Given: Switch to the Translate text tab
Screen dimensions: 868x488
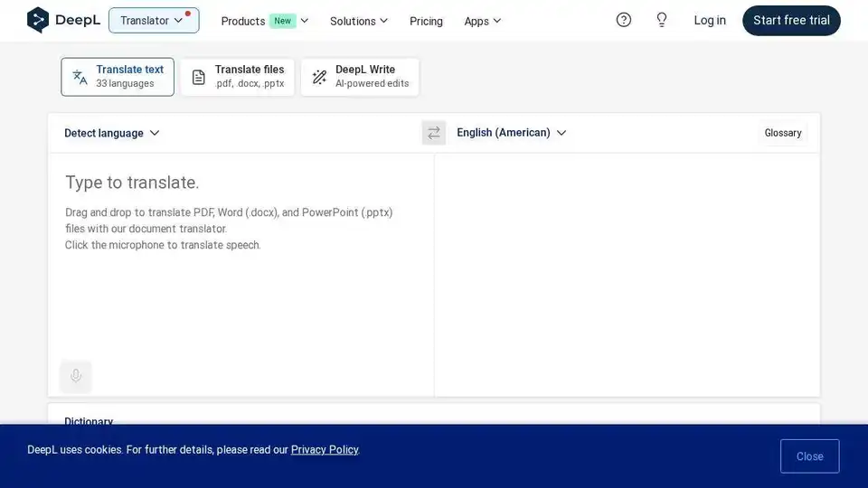Looking at the screenshot, I should click(118, 77).
